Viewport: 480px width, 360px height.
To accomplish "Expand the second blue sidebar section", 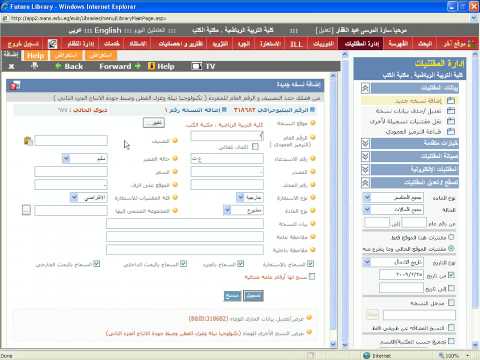I will click(x=365, y=143).
